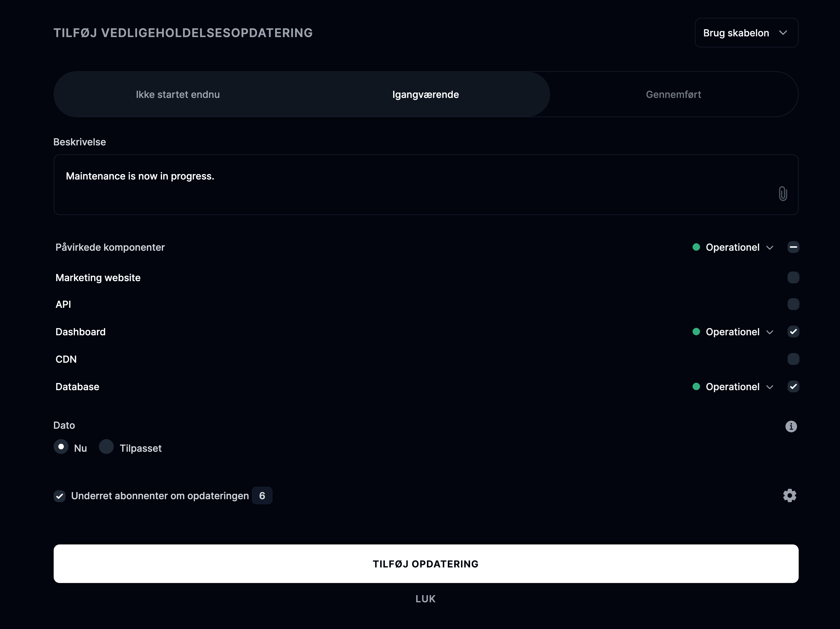Uncheck the Dashboard component
Image resolution: width=840 pixels, height=629 pixels.
[793, 332]
